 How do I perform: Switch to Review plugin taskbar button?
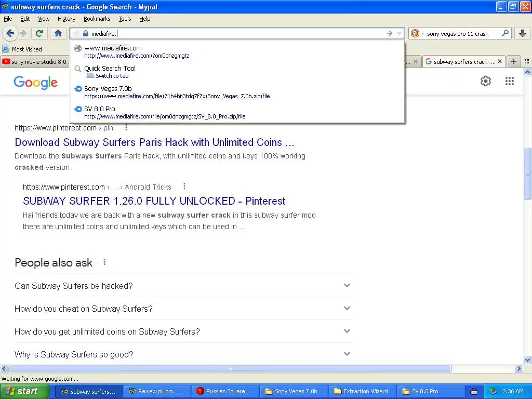[156, 391]
